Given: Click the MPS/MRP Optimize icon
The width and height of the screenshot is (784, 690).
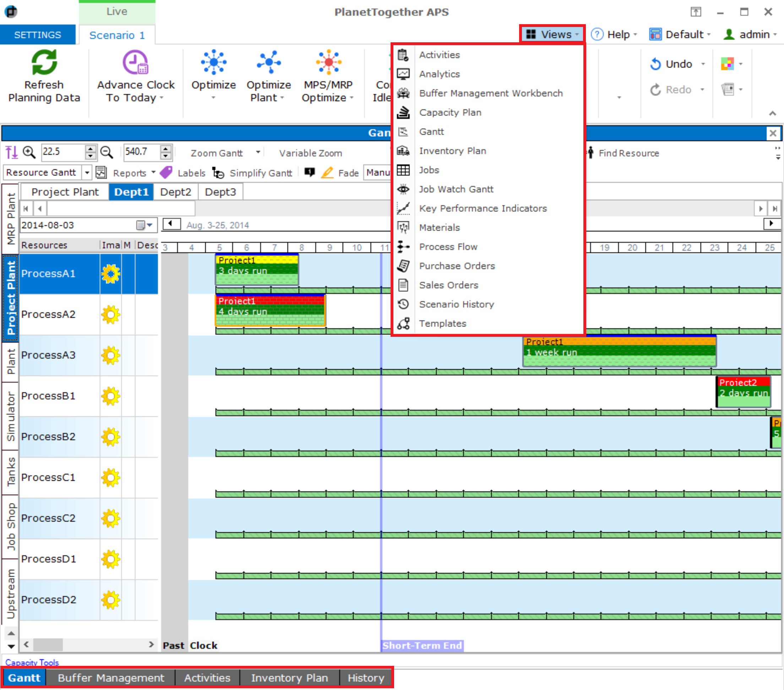Looking at the screenshot, I should pos(328,62).
